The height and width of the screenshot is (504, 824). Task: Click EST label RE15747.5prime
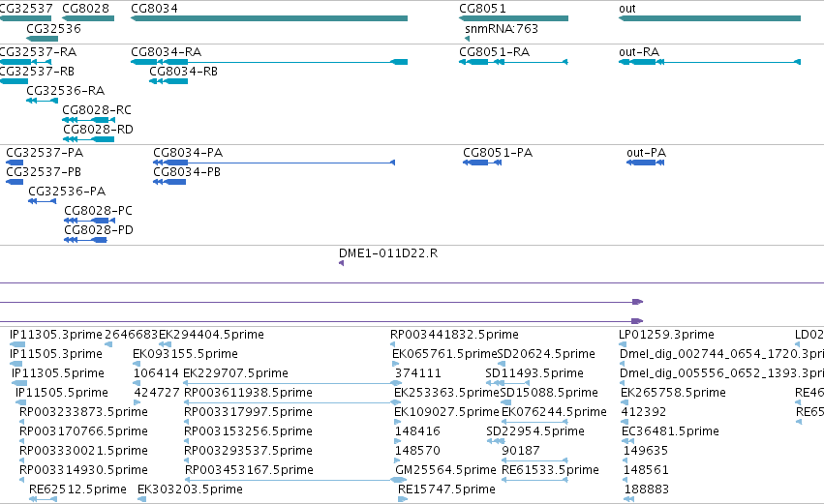[446, 489]
